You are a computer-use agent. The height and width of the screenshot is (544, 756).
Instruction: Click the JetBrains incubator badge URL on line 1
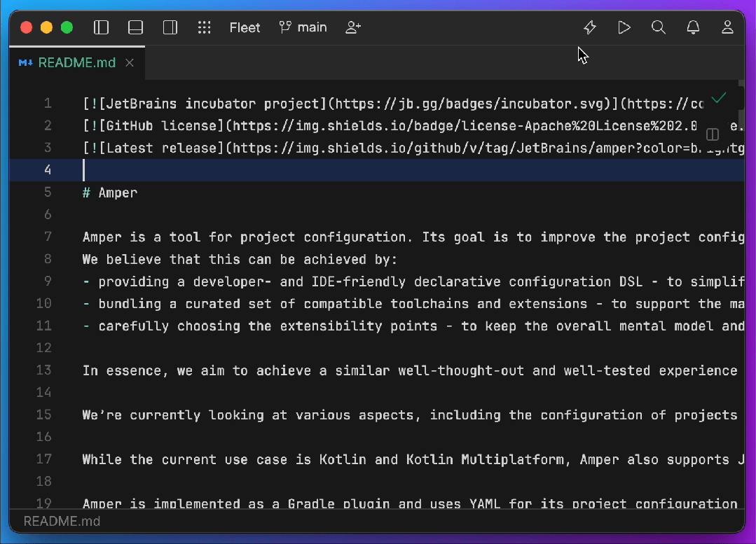(469, 104)
